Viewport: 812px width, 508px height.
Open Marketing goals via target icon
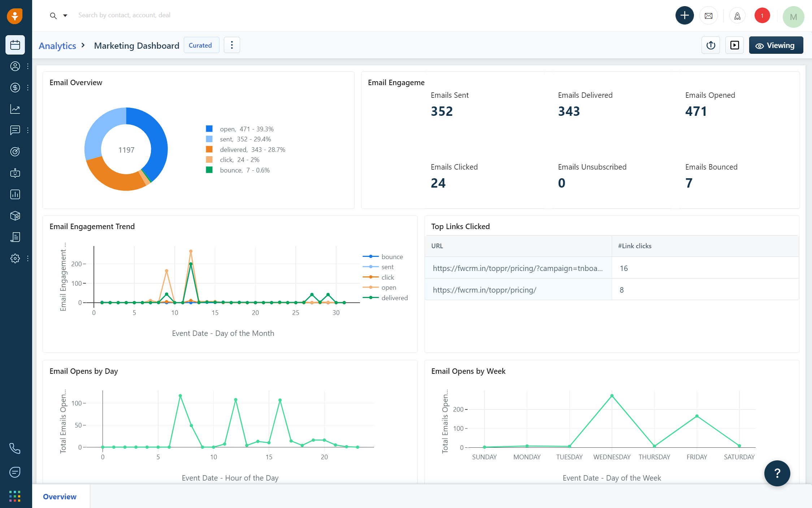15,152
